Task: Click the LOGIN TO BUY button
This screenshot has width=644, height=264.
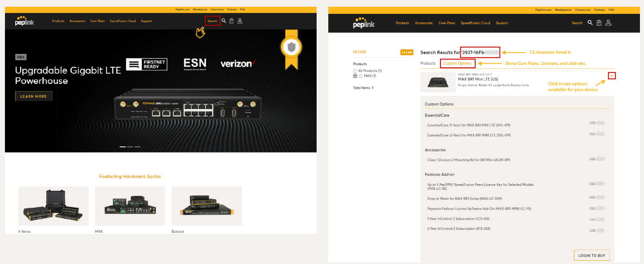Action: (x=591, y=255)
